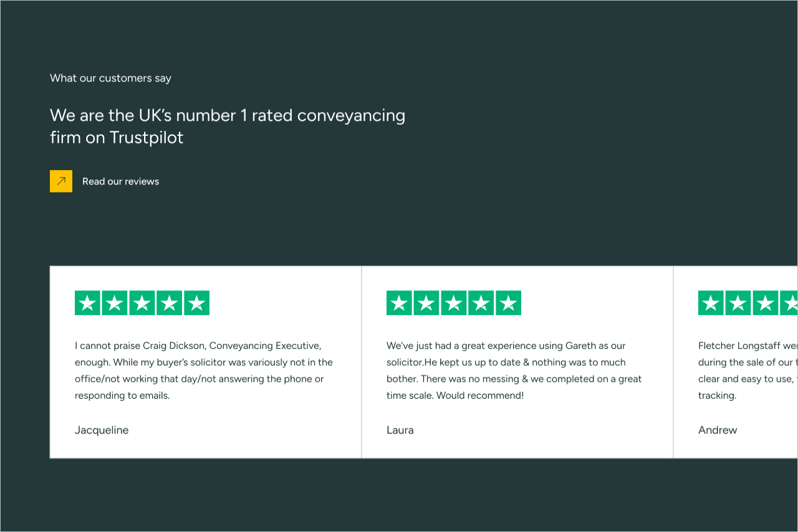Click the last star in Laura's rating

click(508, 303)
